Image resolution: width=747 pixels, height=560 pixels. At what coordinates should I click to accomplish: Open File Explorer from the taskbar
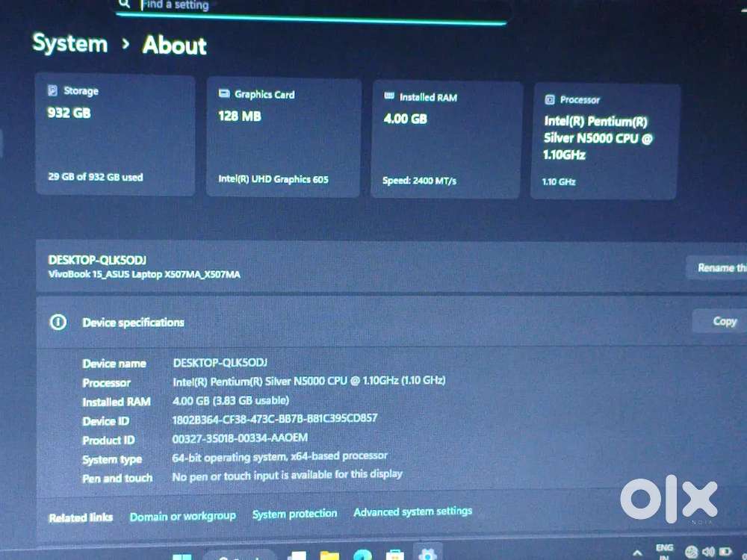[329, 555]
